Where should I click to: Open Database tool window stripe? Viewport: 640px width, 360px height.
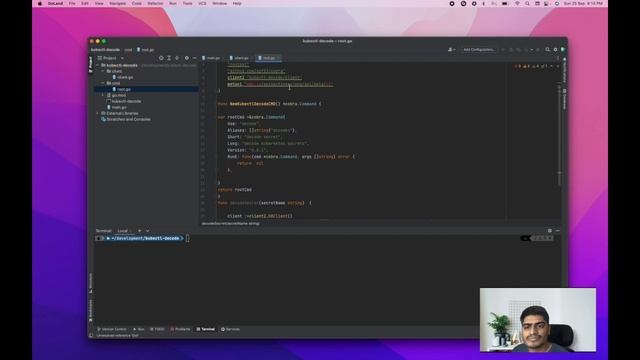pyautogui.click(x=564, y=99)
